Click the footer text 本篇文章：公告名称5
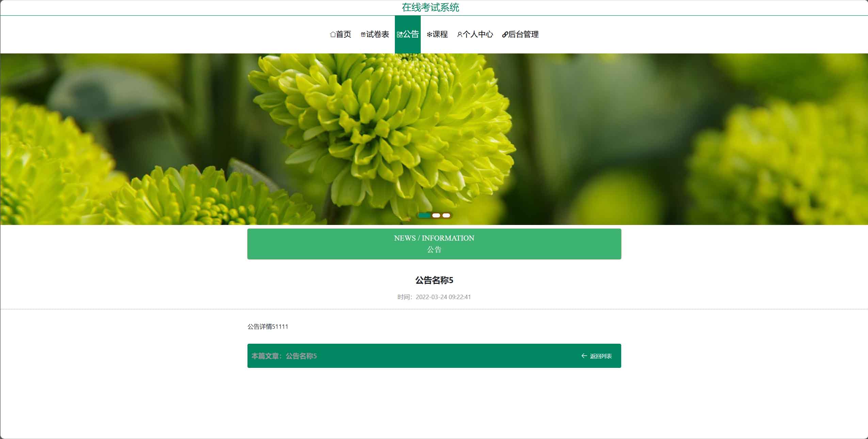Image resolution: width=868 pixels, height=439 pixels. point(284,356)
